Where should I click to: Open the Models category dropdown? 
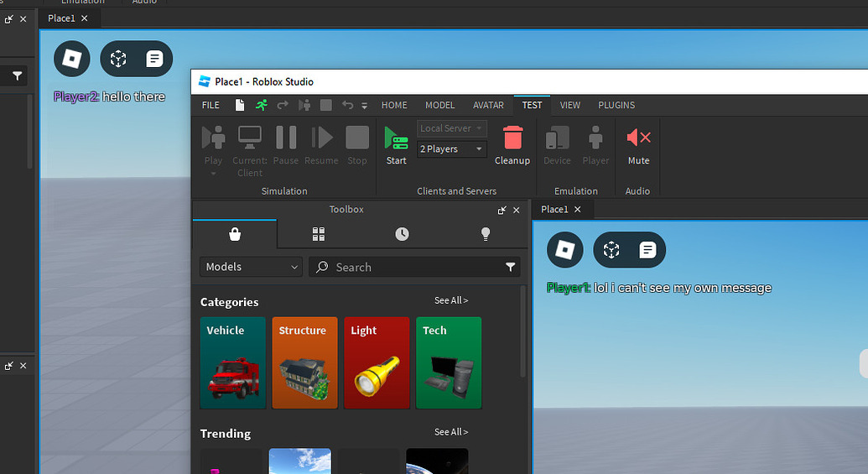[252, 267]
